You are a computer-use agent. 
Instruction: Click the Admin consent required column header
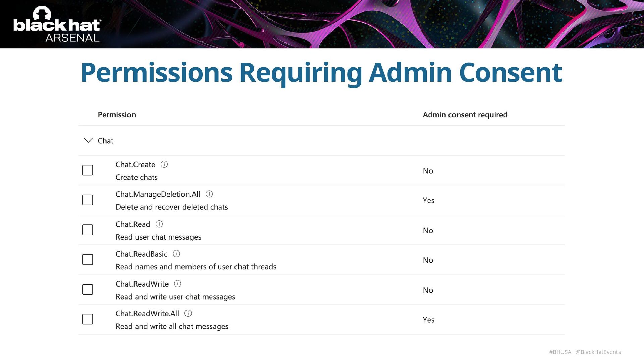click(465, 115)
